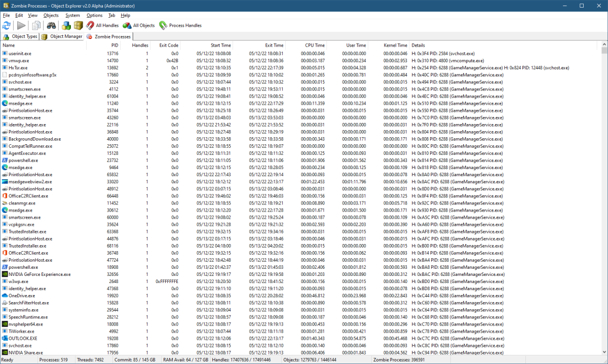The height and width of the screenshot is (364, 608).
Task: Switch to the Object Manager tab
Action: pos(62,36)
